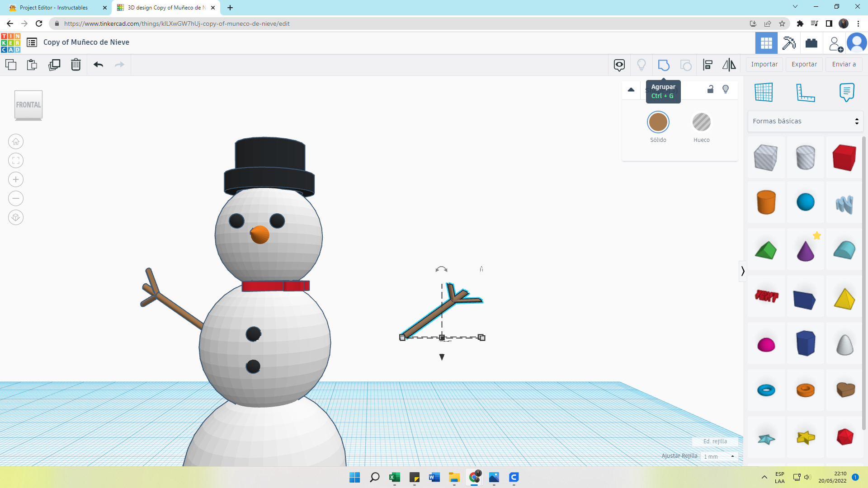Image resolution: width=868 pixels, height=488 pixels.
Task: Hide selected shape via inspector lightbulb
Action: point(726,89)
